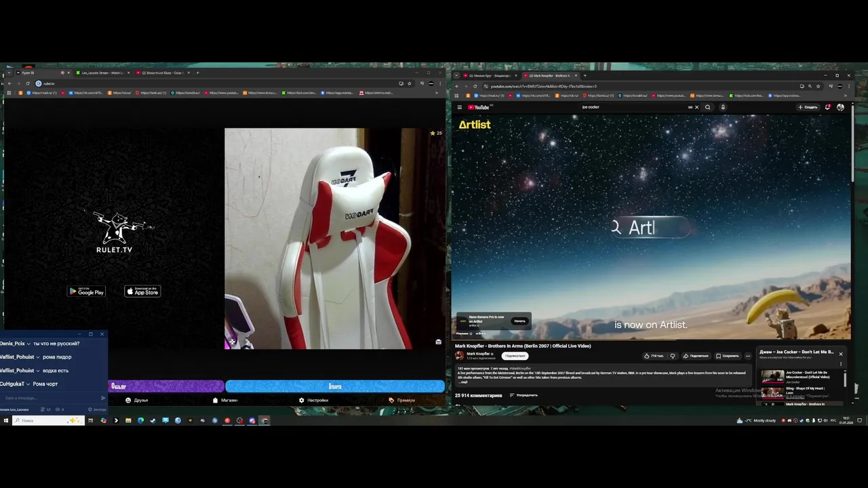The height and width of the screenshot is (488, 868).
Task: Clear the YouTube search text
Action: tap(696, 107)
